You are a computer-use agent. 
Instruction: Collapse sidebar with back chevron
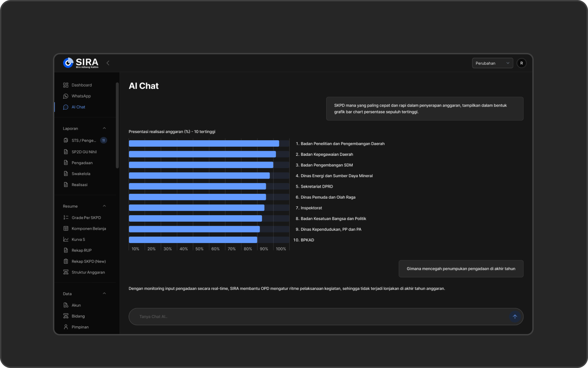tap(108, 63)
